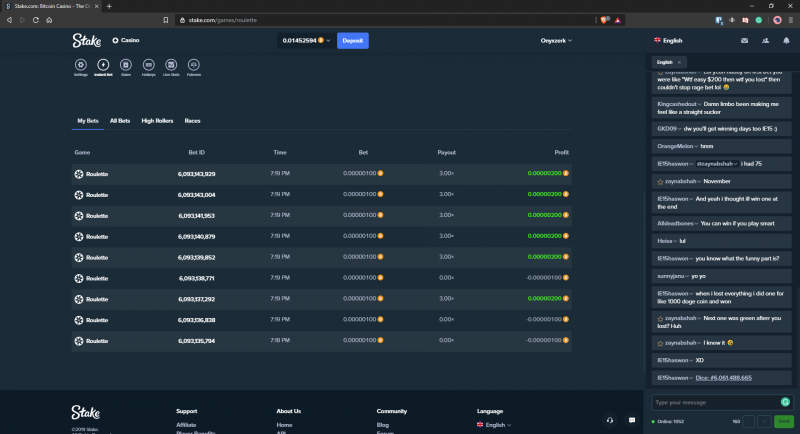
Task: Open bet ID 6,093,136,838
Action: (196, 320)
